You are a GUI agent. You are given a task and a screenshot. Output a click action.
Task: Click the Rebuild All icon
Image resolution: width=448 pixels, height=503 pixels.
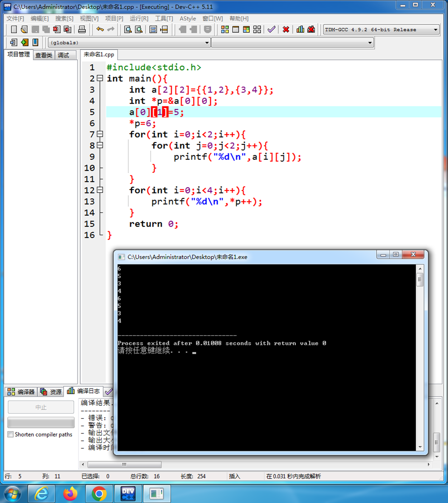click(257, 29)
